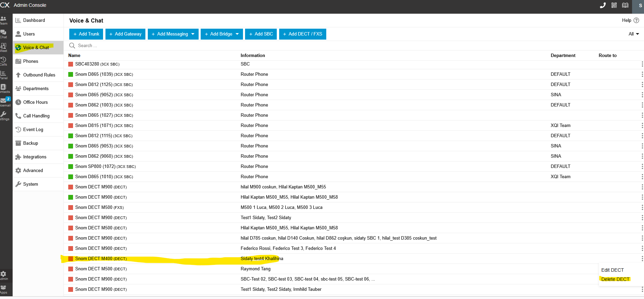Open Call Handling in the sidebar
The image size is (644, 299).
point(38,116)
